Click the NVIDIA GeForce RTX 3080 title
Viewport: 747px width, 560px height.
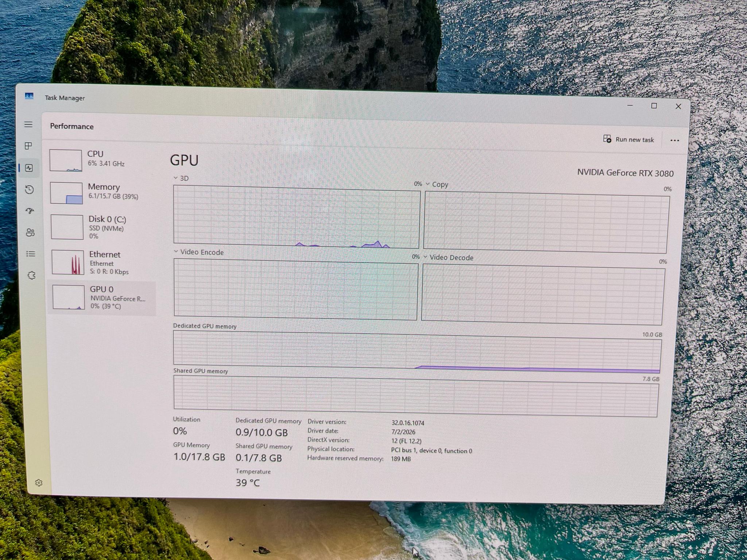click(x=625, y=173)
